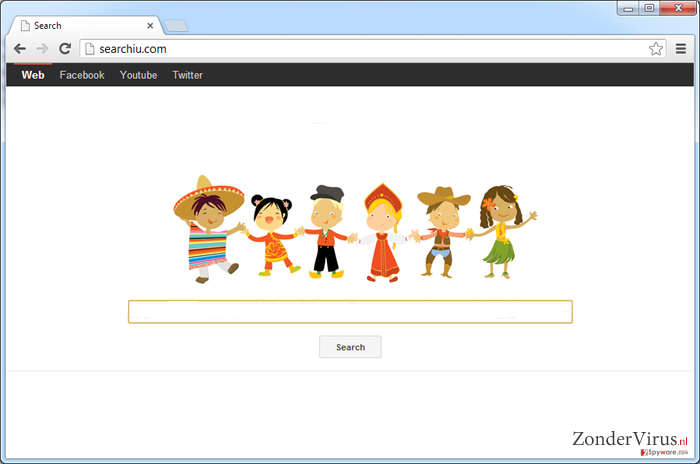Close the Search tab
The height and width of the screenshot is (464, 700).
(150, 26)
